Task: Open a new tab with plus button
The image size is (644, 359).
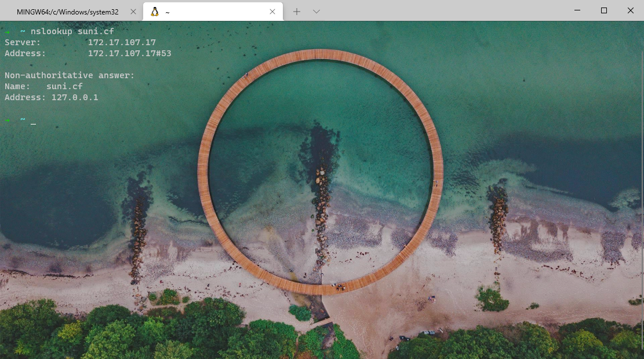Action: (x=297, y=12)
